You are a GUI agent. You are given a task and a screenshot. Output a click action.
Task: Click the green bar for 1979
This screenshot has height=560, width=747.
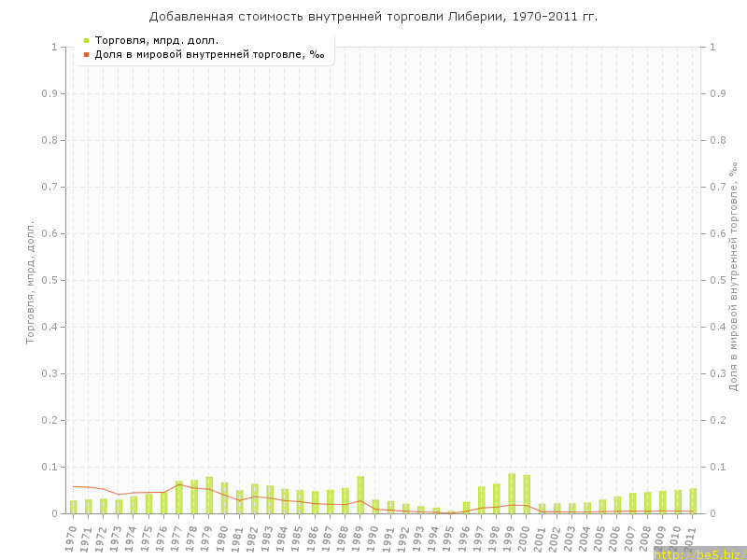point(209,495)
